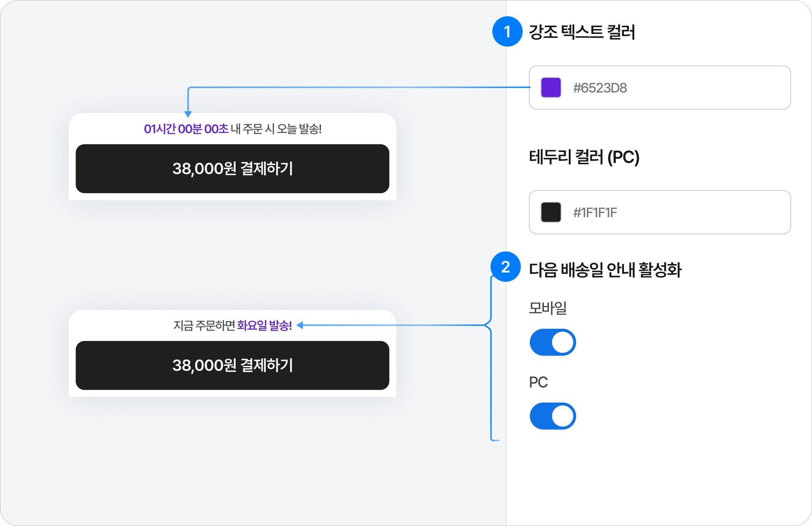Click the lower 38,000원 결제하기 button
This screenshot has width=812, height=526.
coord(232,365)
